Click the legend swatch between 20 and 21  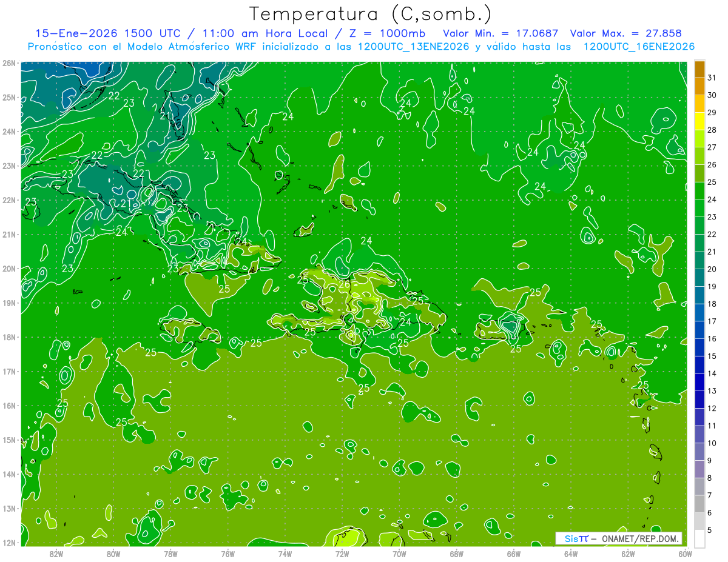click(699, 260)
